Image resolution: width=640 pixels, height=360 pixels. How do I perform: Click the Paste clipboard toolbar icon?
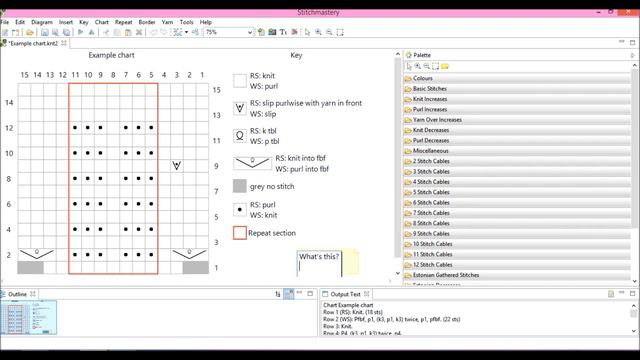pos(128,32)
